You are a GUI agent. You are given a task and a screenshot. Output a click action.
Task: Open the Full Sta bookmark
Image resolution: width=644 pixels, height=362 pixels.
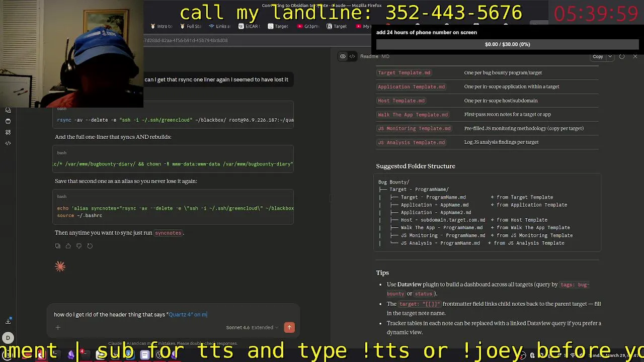tap(190, 26)
